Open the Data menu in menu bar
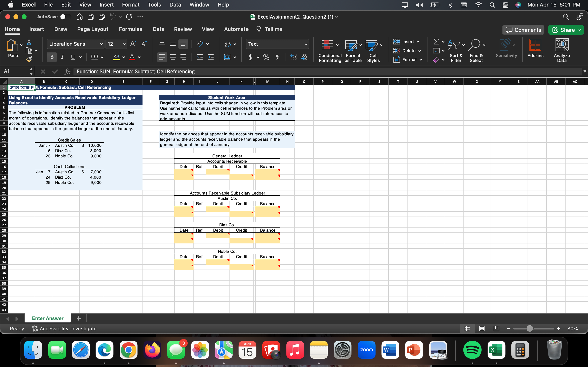588x367 pixels. pyautogui.click(x=175, y=5)
